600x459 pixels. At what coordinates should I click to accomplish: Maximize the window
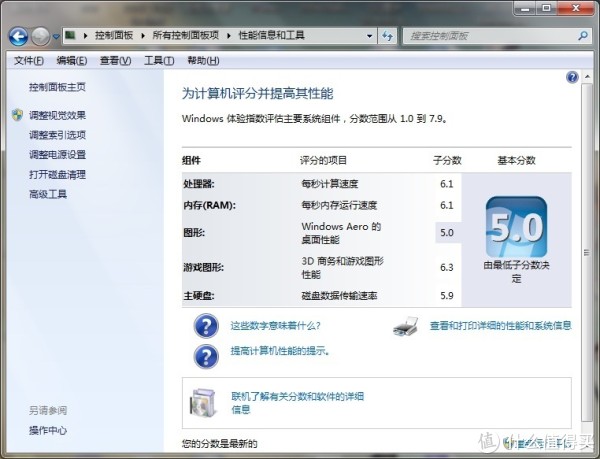pyautogui.click(x=547, y=8)
